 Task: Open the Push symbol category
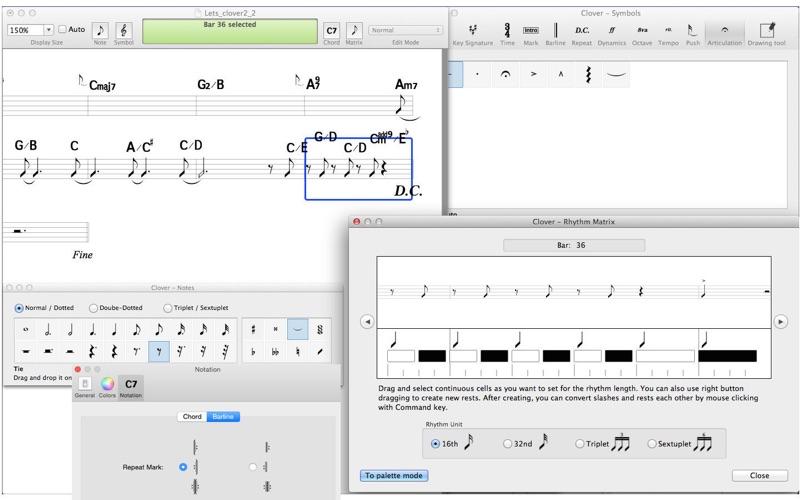coord(692,35)
